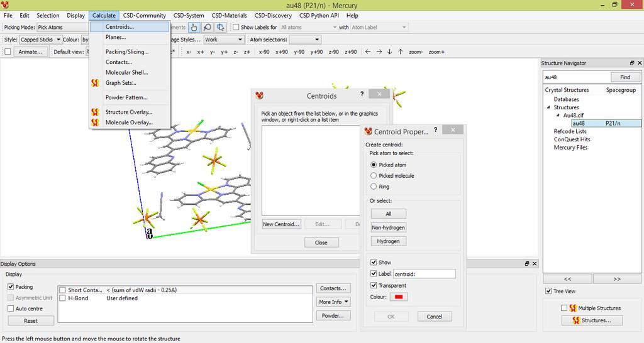This screenshot has height=343, width=644.
Task: Enable the Auto centre checkbox
Action: 11,308
